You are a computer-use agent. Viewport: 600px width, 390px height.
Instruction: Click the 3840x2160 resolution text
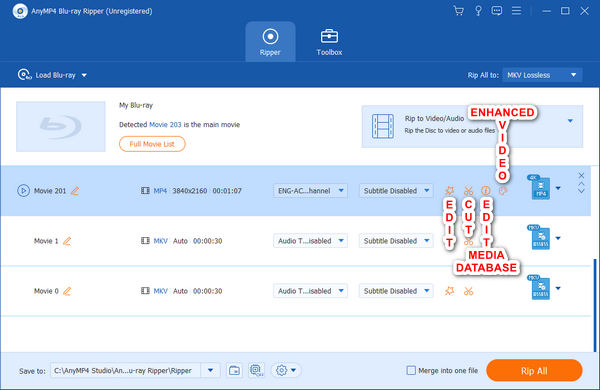pyautogui.click(x=189, y=191)
